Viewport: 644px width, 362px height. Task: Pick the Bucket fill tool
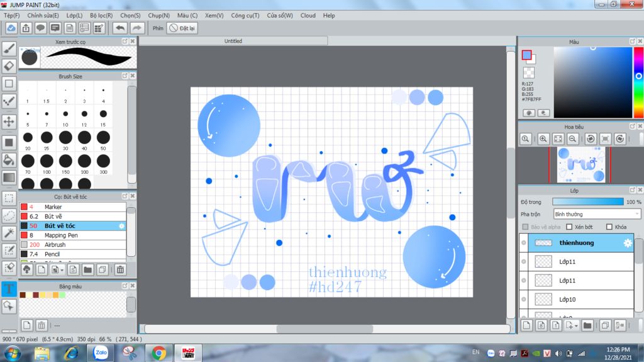(9, 160)
